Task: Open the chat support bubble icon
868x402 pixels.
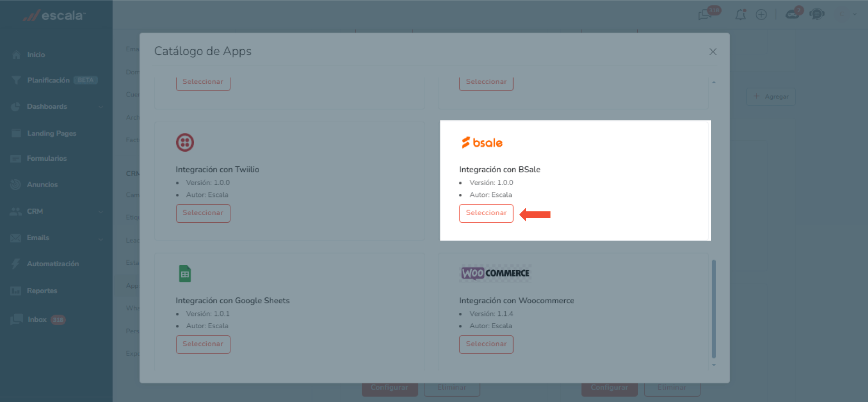Action: point(816,14)
